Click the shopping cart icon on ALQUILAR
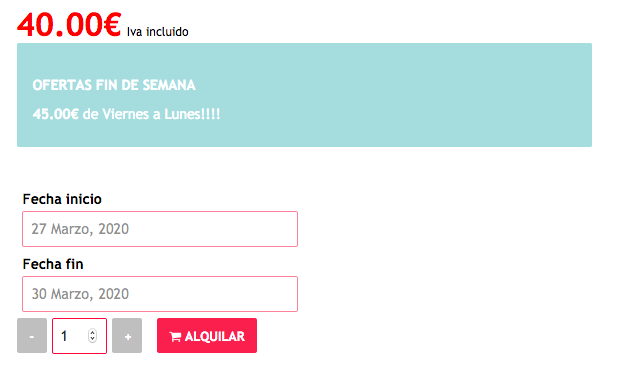Screen dimensions: 627x373 click(x=175, y=337)
